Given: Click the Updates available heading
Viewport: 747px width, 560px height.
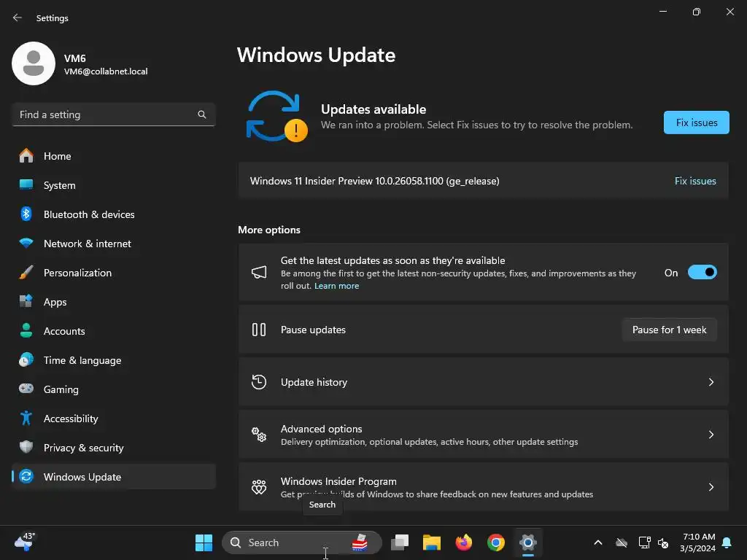Looking at the screenshot, I should pos(373,109).
